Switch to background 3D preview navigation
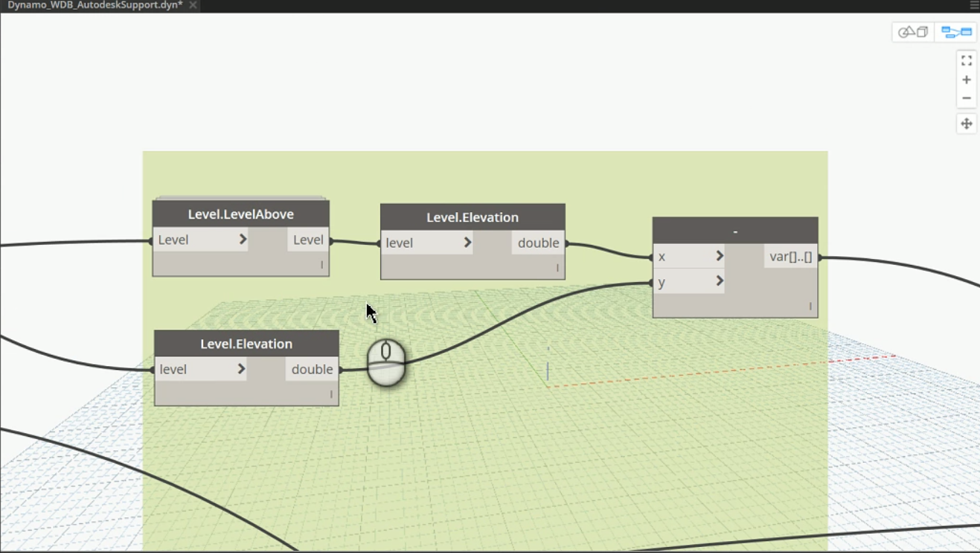980x553 pixels. pos(913,32)
